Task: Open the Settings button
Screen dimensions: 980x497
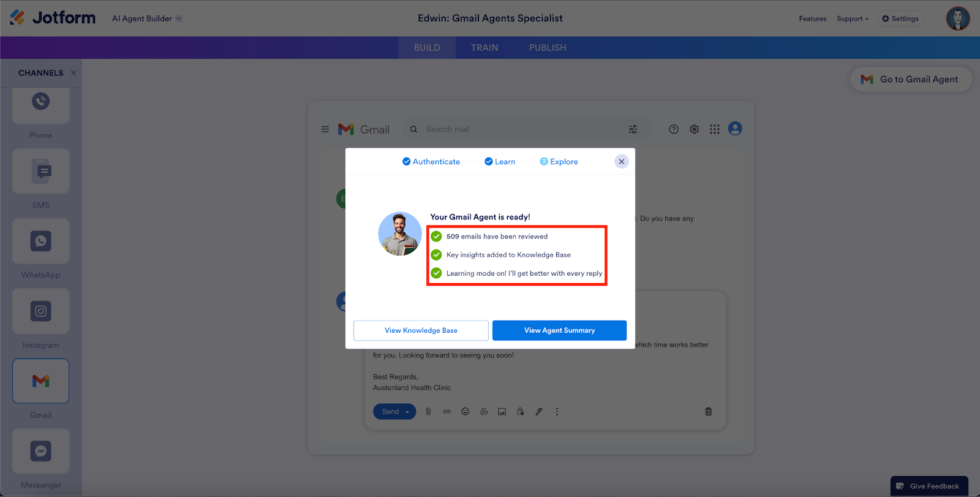Action: [900, 19]
